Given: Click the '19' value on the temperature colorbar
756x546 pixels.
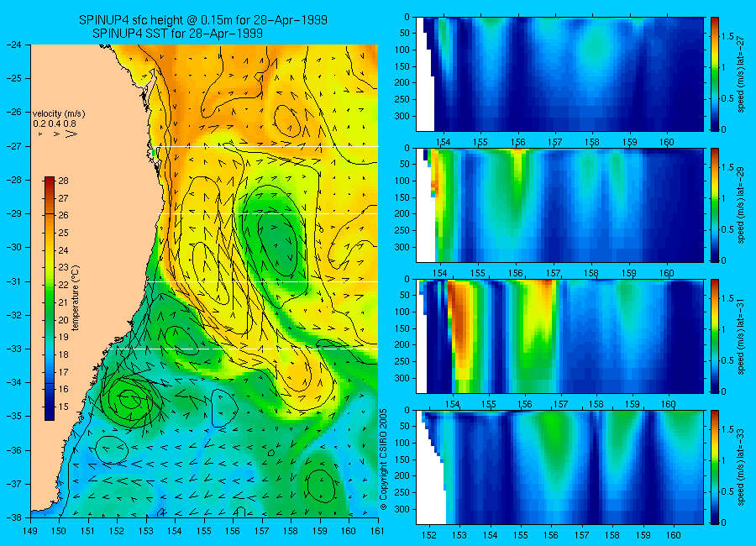Looking at the screenshot, I should point(63,337).
